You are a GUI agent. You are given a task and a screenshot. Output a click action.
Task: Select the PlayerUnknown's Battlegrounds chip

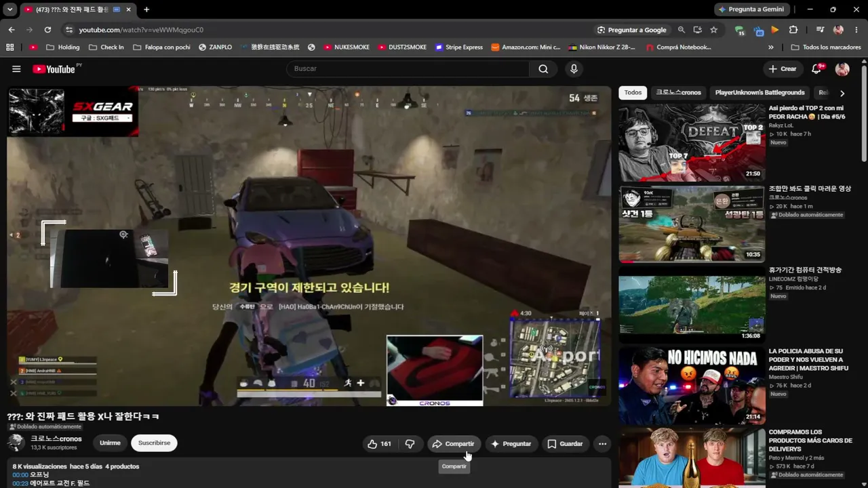tap(759, 93)
